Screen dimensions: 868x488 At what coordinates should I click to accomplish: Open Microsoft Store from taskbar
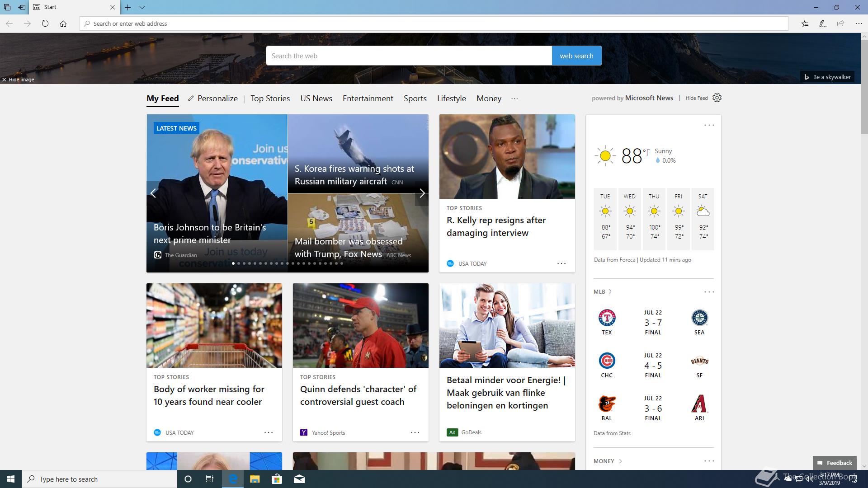pyautogui.click(x=277, y=479)
